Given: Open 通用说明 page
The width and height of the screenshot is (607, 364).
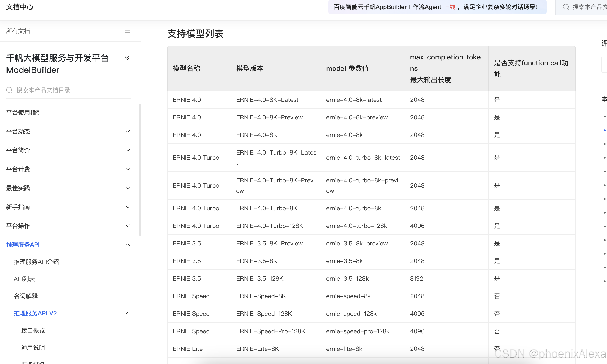Looking at the screenshot, I should coord(33,347).
